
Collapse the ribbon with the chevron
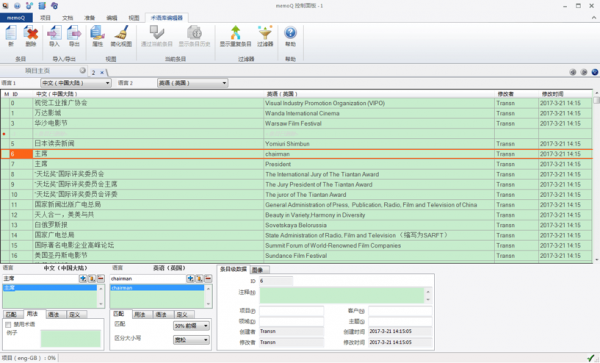pos(594,18)
